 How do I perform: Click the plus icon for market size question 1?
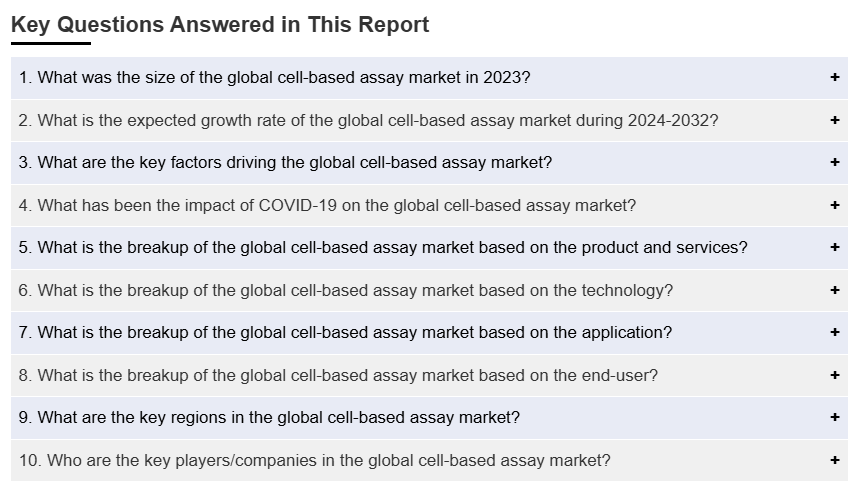click(x=835, y=78)
